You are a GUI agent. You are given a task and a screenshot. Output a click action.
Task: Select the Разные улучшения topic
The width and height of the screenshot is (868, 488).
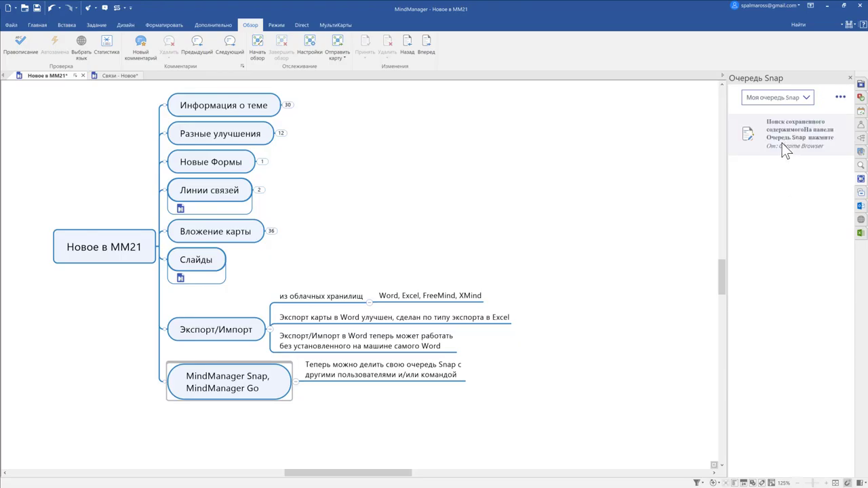tap(220, 134)
